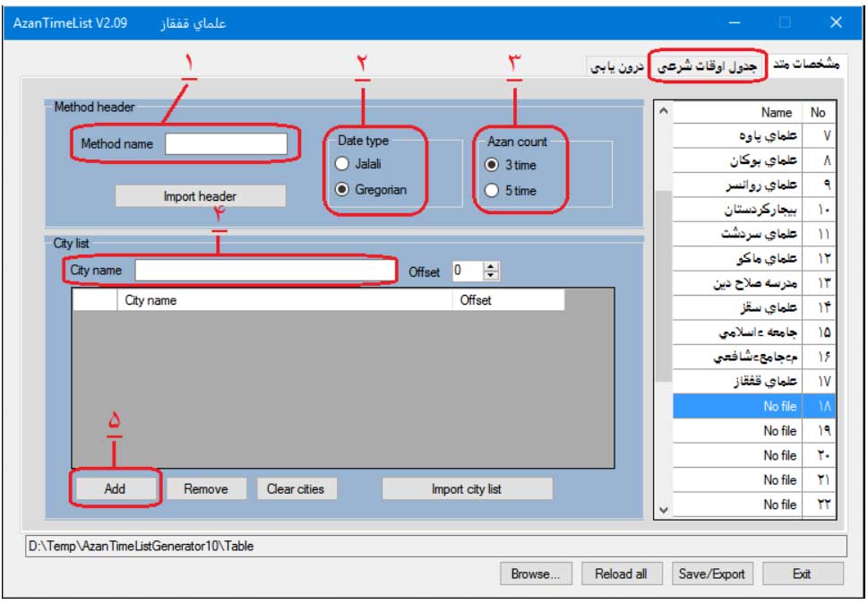Screen dimensions: 868x604
Task: Select the Gregorian date type option
Action: click(x=341, y=190)
